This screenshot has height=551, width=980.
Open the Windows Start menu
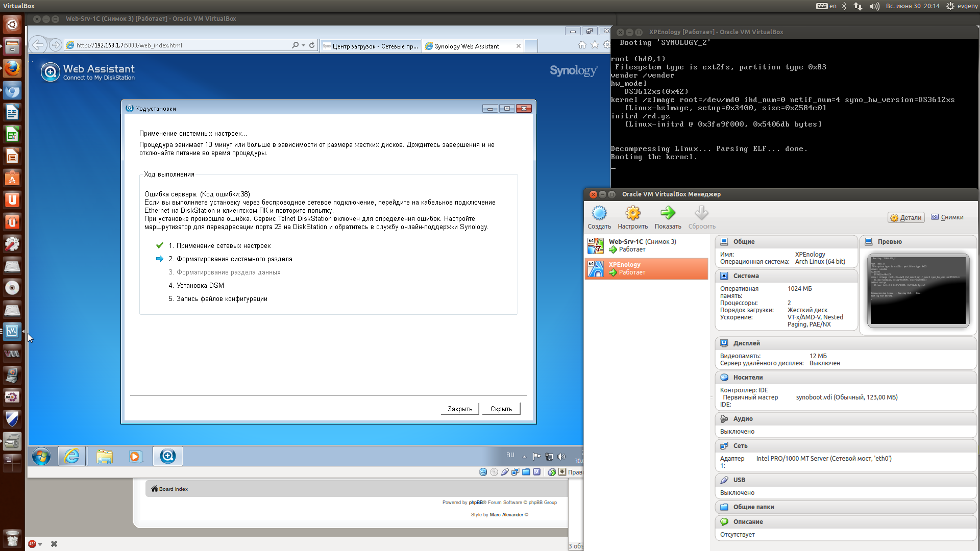[41, 456]
